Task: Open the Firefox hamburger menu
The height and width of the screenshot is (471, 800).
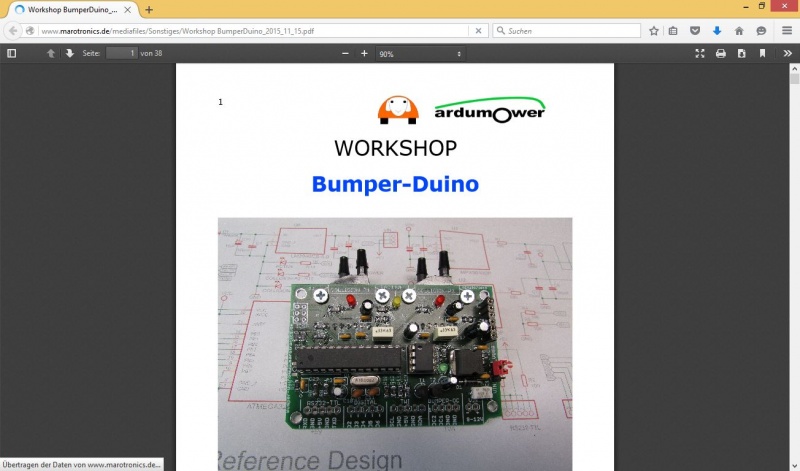Action: click(787, 31)
